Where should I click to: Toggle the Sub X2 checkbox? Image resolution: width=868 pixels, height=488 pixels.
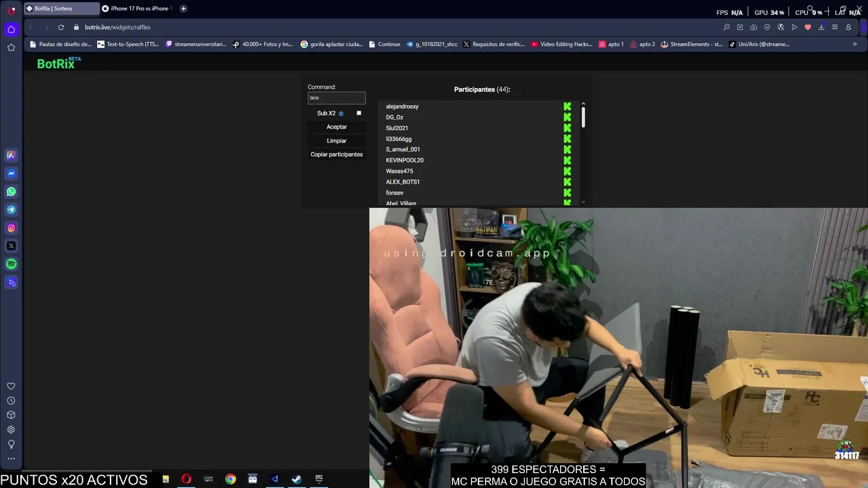[359, 113]
